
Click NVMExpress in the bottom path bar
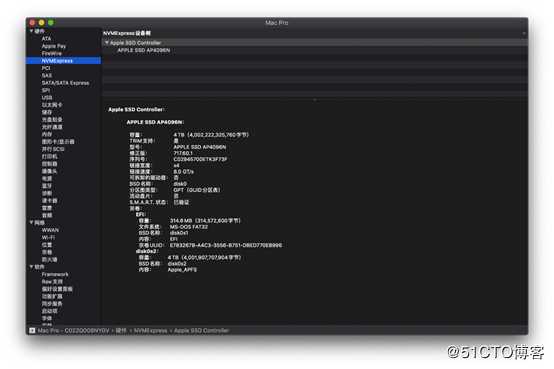tap(151, 330)
